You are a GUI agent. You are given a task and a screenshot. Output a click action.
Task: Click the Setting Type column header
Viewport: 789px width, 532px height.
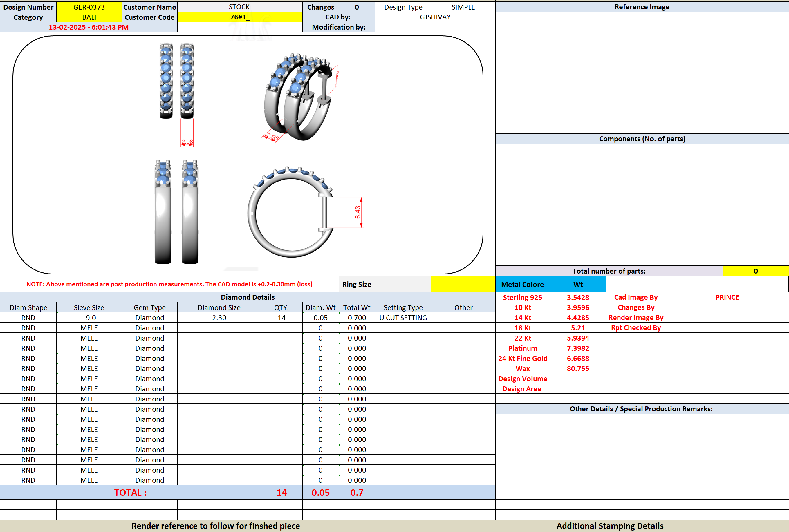[x=403, y=307]
